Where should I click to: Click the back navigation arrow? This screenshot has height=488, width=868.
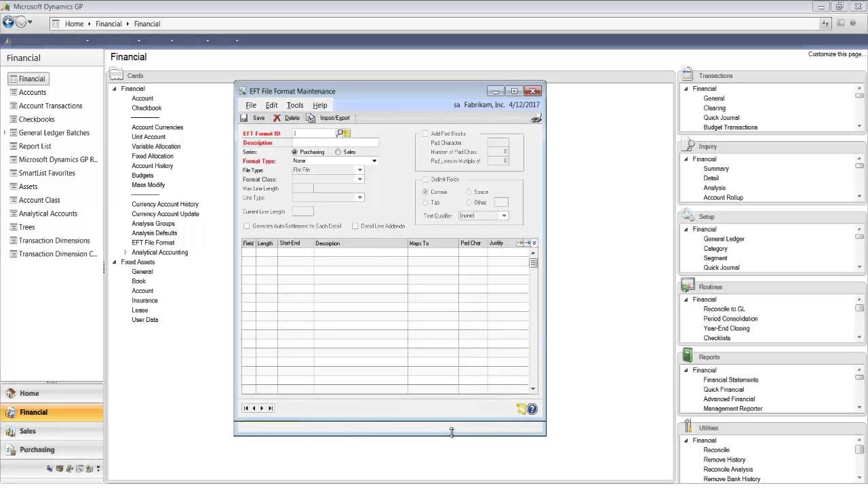(x=8, y=22)
